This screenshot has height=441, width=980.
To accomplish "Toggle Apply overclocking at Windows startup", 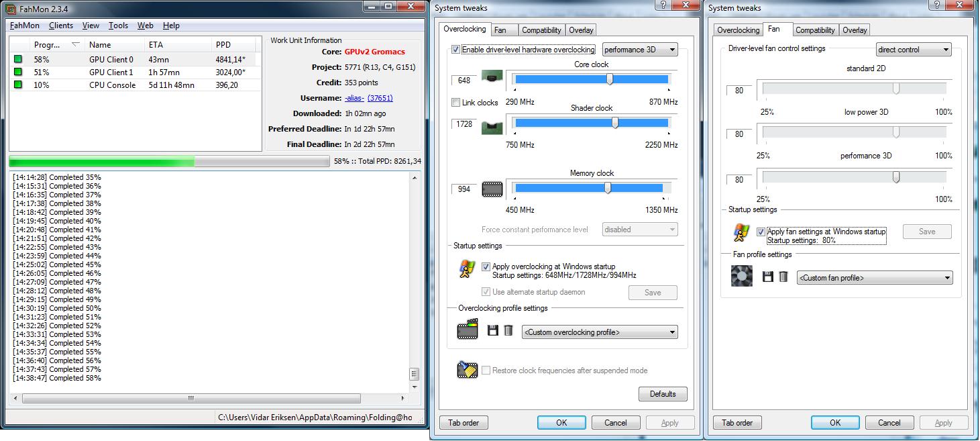I will (486, 266).
